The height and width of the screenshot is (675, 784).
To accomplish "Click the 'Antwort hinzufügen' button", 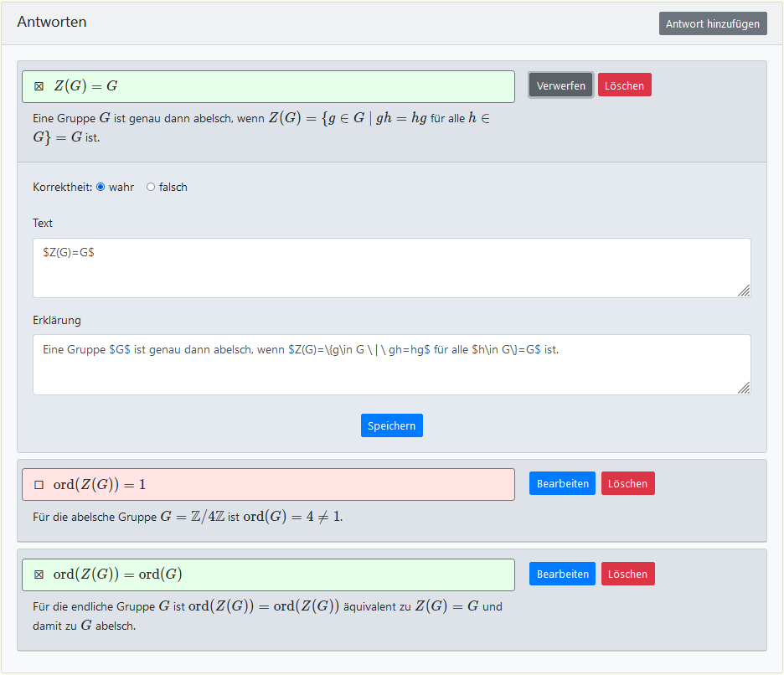I will [x=713, y=23].
